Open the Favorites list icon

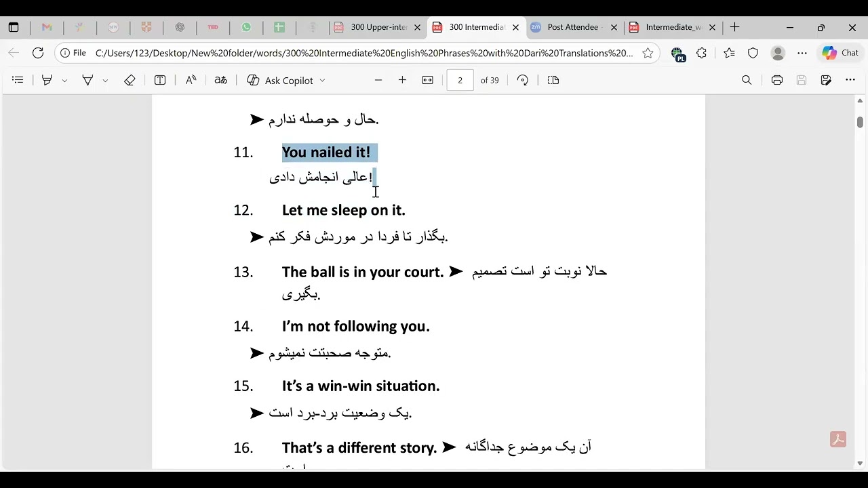tap(729, 53)
